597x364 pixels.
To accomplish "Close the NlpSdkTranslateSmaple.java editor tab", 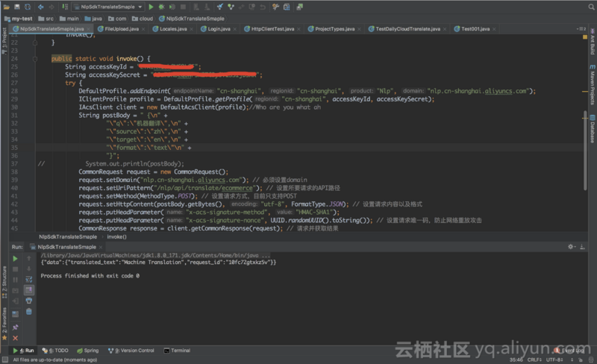I will point(88,29).
